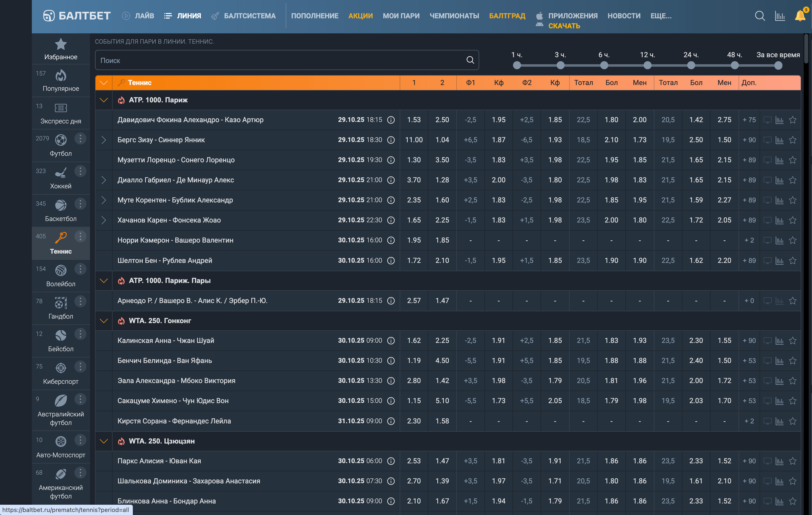Open +90 additional markets for Бергс - Синнер

(749, 140)
